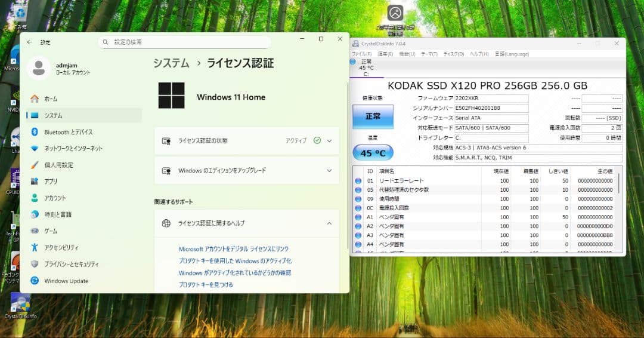Open ゲーム settings section
Image resolution: width=644 pixels, height=338 pixels.
[x=84, y=231]
